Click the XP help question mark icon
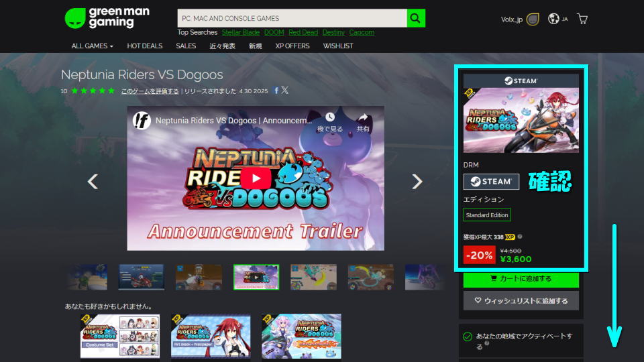The image size is (644, 362). tap(520, 237)
